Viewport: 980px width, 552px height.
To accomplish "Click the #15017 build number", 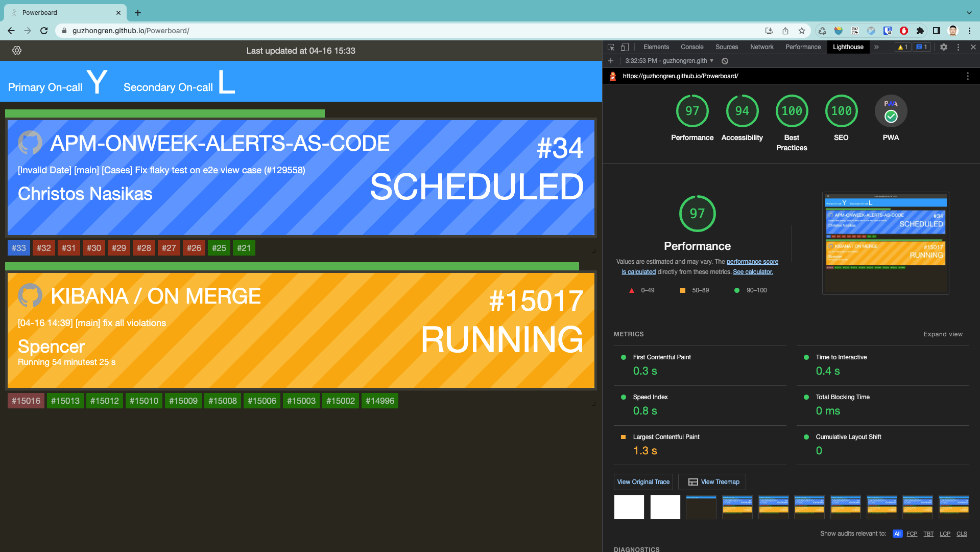I will 536,301.
